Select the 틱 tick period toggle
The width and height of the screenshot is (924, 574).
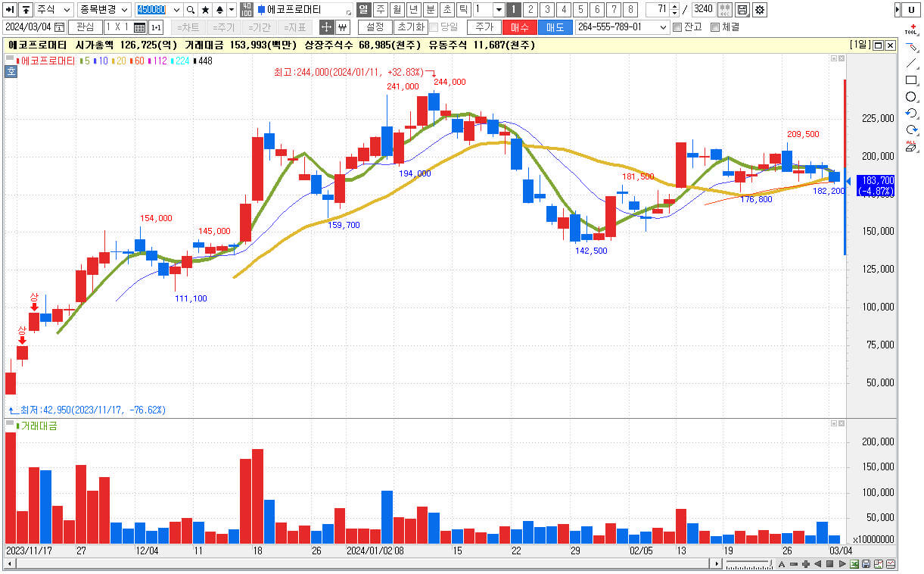point(463,10)
